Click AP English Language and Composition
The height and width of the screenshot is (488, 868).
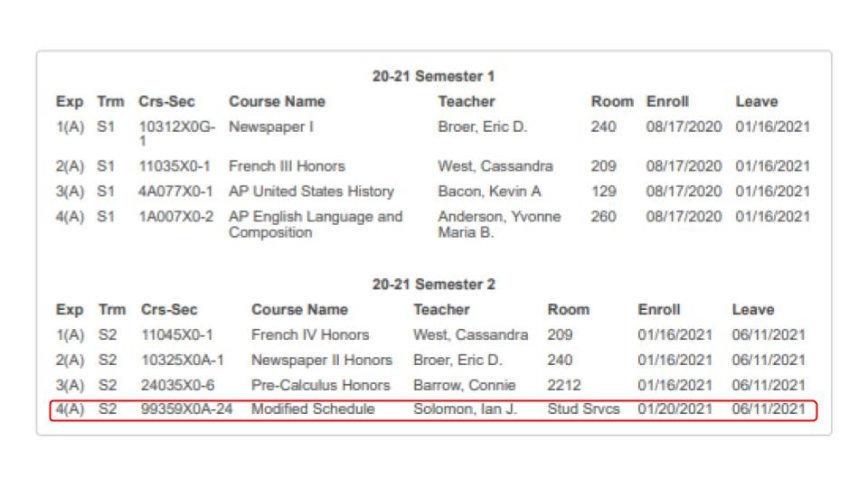pyautogui.click(x=316, y=224)
